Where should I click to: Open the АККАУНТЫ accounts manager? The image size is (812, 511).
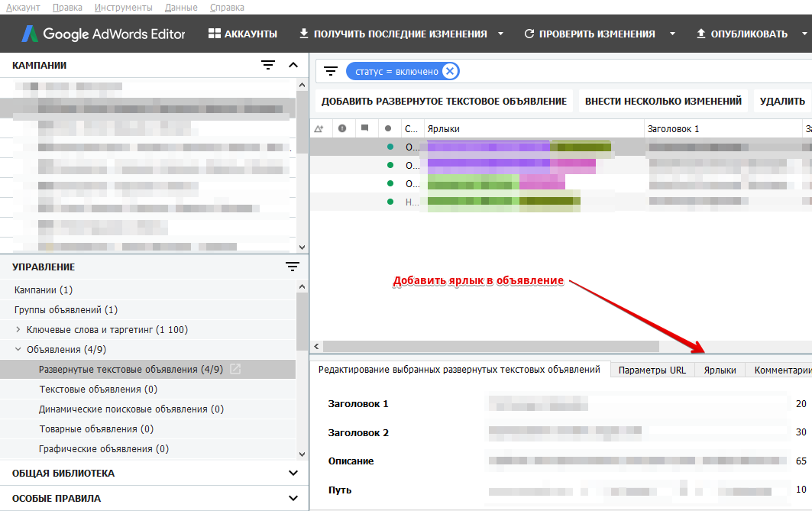click(243, 34)
